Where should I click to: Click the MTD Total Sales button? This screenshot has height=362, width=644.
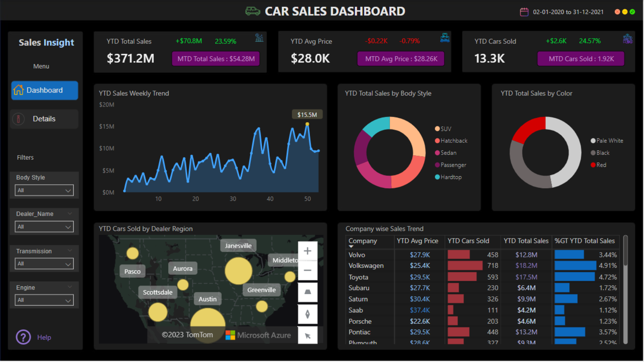pyautogui.click(x=216, y=59)
